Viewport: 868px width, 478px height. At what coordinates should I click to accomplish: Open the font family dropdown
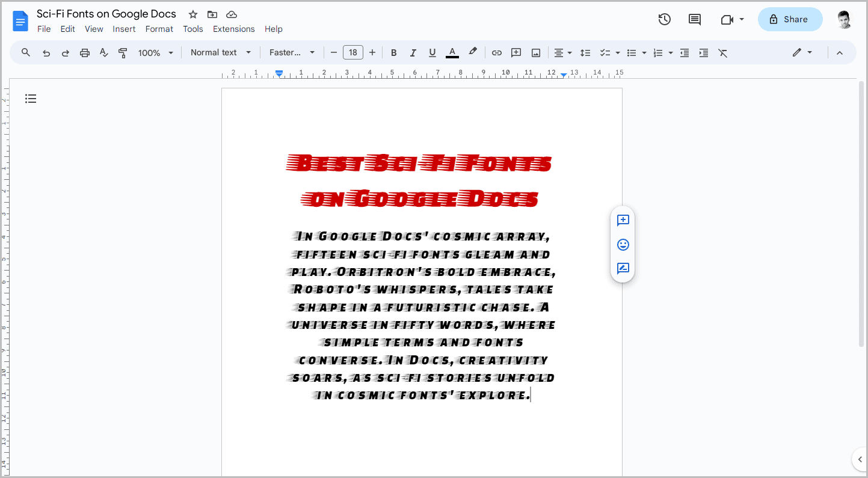point(292,52)
